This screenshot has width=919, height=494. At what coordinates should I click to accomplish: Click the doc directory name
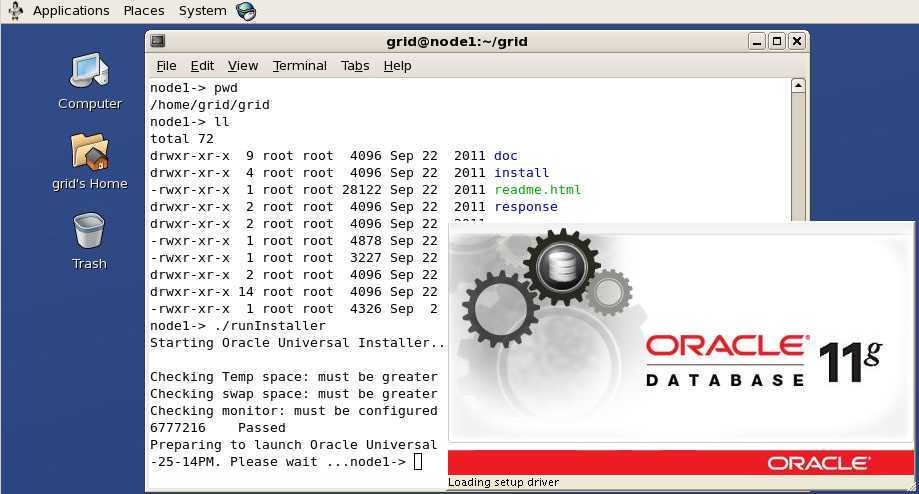506,156
